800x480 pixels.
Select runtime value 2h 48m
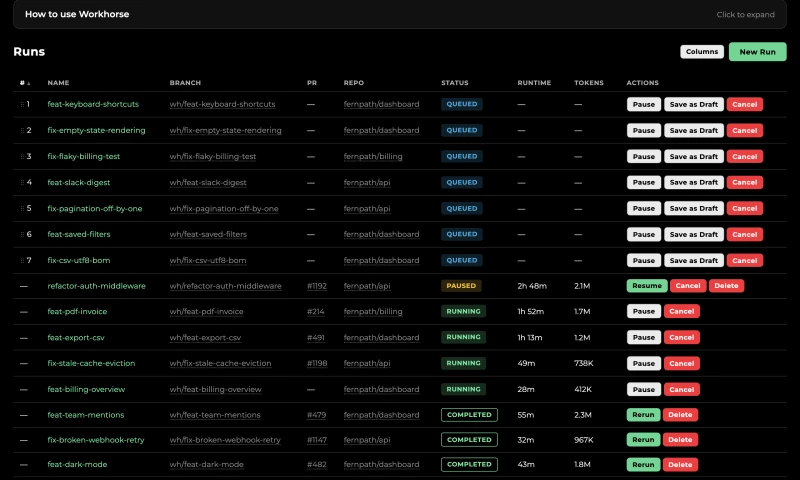click(532, 286)
